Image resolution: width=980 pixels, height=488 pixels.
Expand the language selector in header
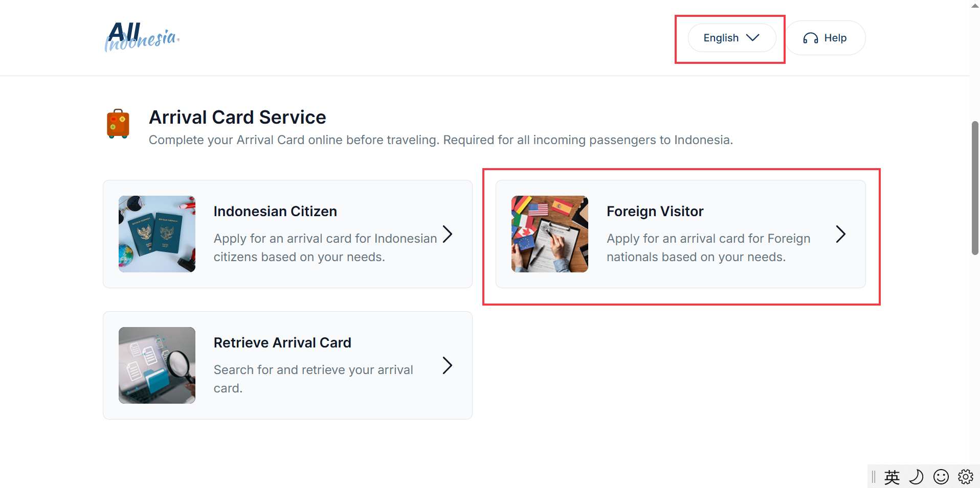(731, 37)
